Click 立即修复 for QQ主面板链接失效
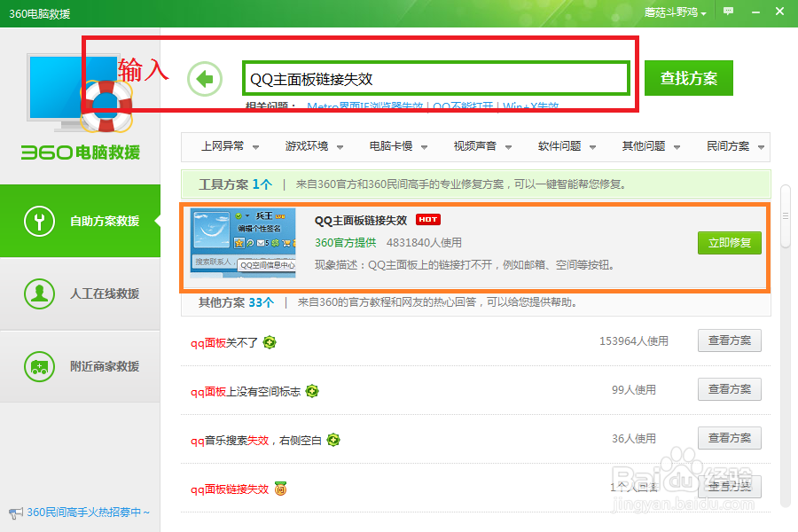This screenshot has width=798, height=532. click(730, 243)
